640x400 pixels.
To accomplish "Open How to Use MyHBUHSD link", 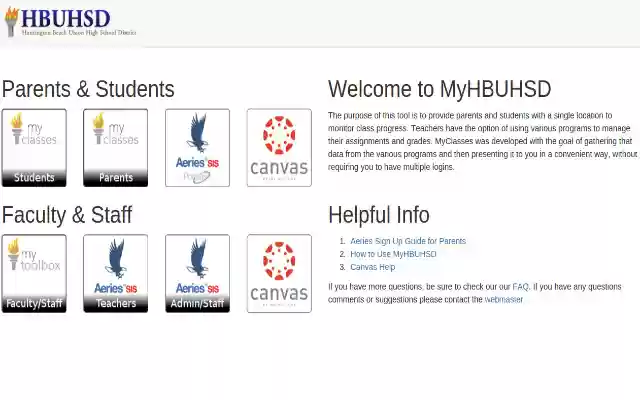I will pyautogui.click(x=393, y=254).
